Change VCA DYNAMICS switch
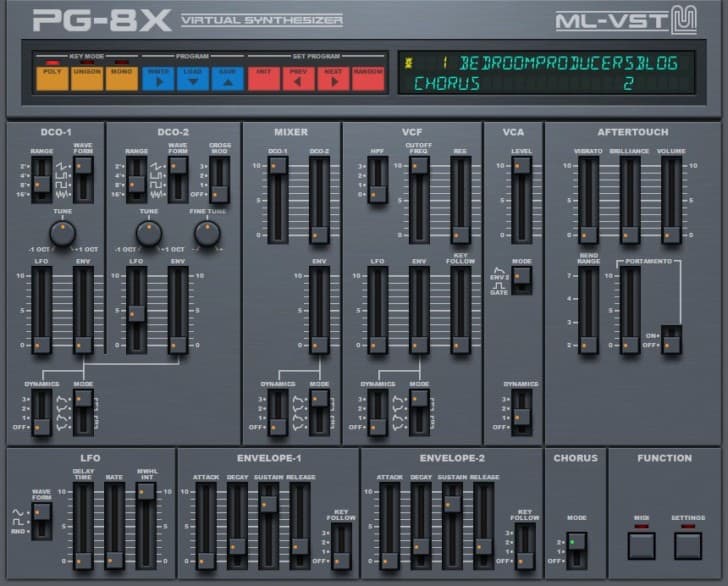The image size is (728, 586). 522,413
